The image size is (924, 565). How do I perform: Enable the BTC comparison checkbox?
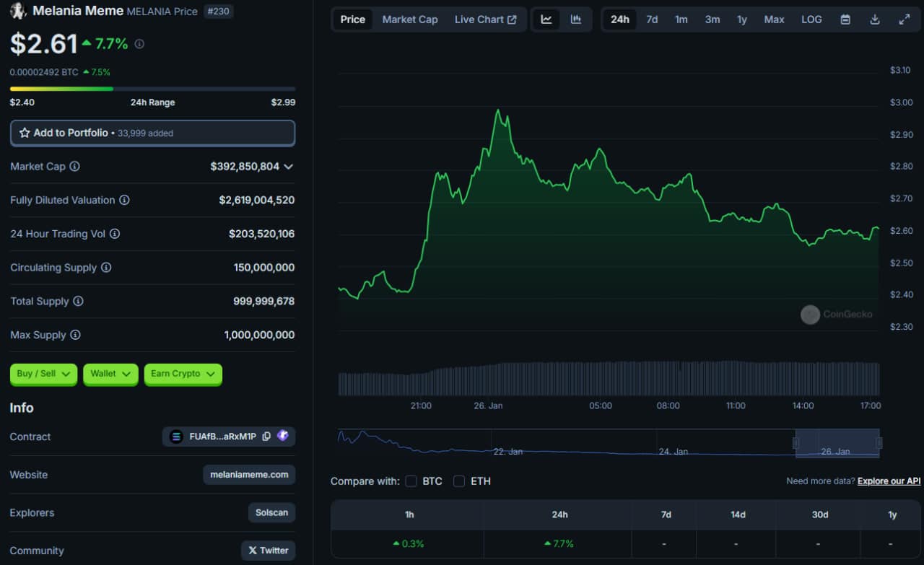411,481
